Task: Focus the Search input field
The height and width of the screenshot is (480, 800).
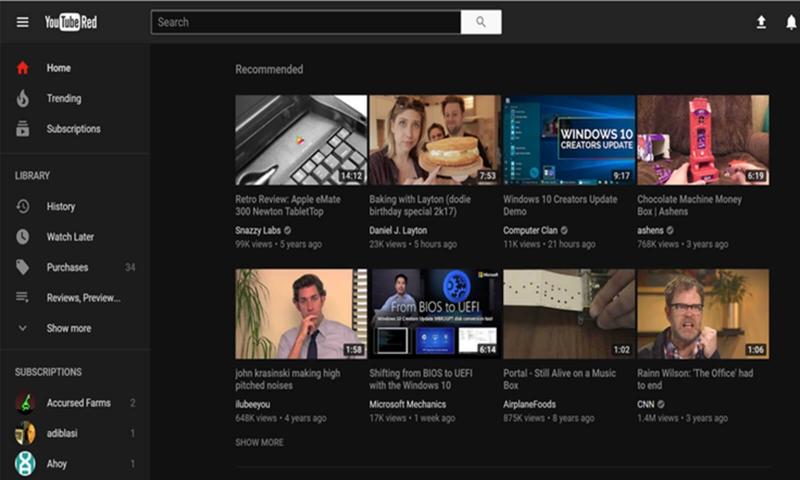Action: [x=306, y=22]
